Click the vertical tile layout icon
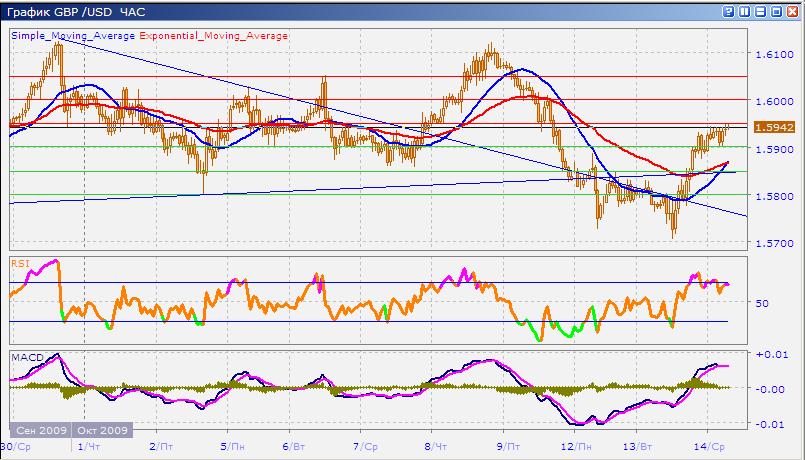 744,12
